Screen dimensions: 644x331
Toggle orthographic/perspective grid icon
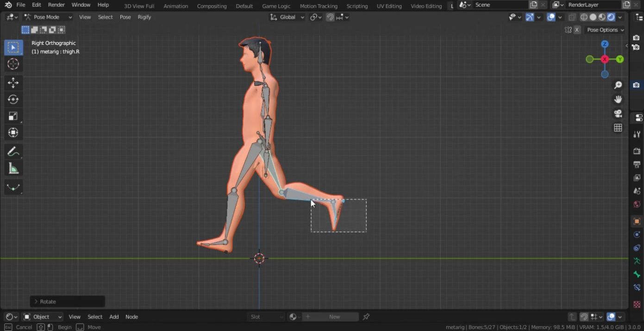coord(618,128)
